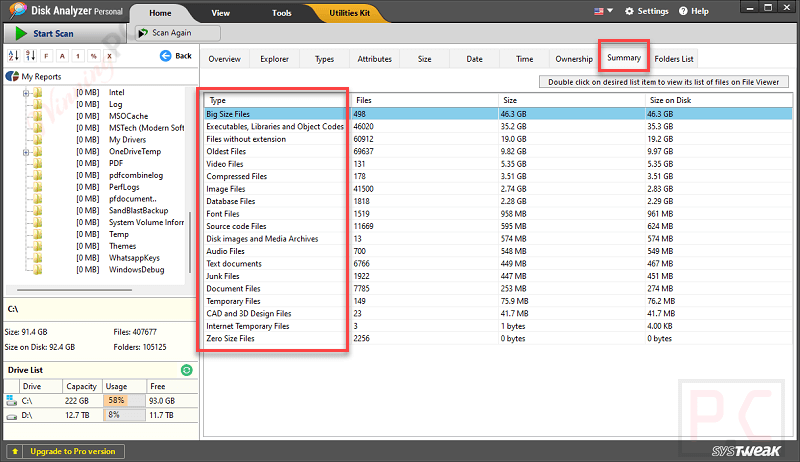Select the SandBlastBackup folder
The height and width of the screenshot is (462, 800).
click(x=138, y=211)
